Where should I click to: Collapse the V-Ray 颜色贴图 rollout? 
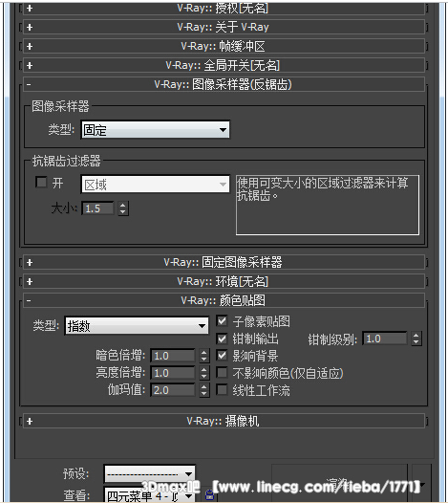(224, 300)
